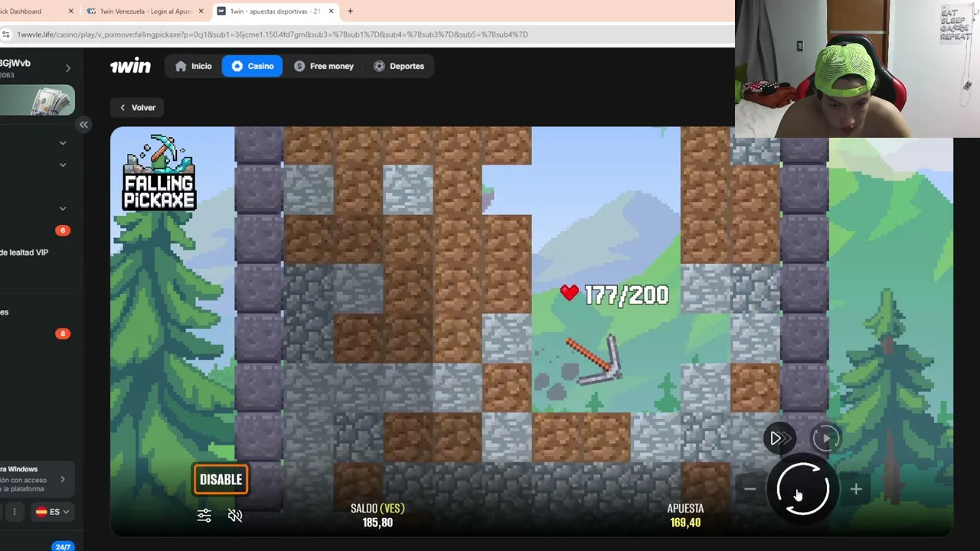The width and height of the screenshot is (980, 551).
Task: Toggle the muted sound icon
Action: click(235, 516)
